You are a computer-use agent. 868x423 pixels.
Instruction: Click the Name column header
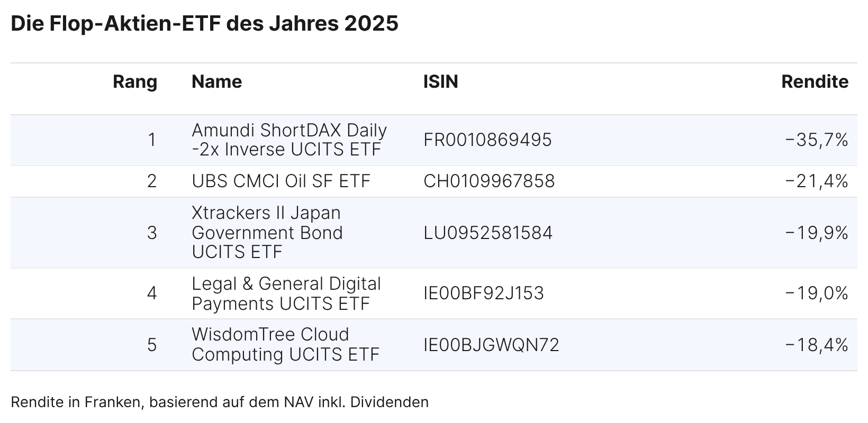tap(216, 82)
